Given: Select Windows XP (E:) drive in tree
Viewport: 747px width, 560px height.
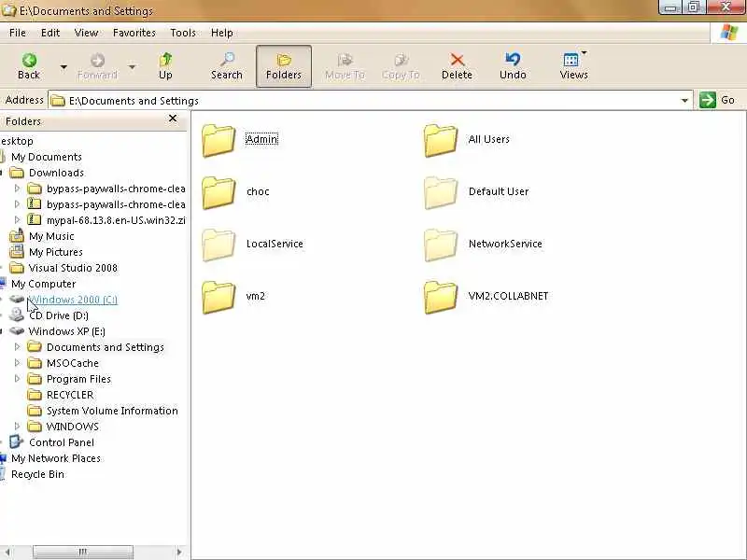Looking at the screenshot, I should point(66,331).
